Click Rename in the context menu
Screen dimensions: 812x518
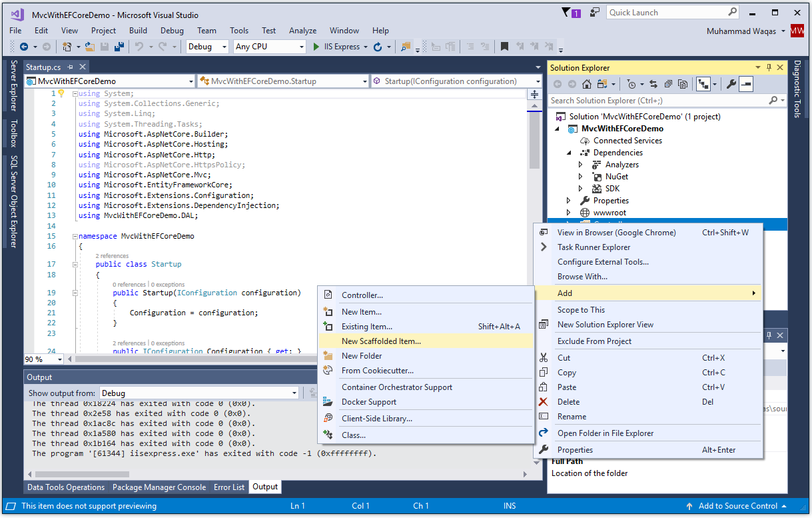(648, 417)
